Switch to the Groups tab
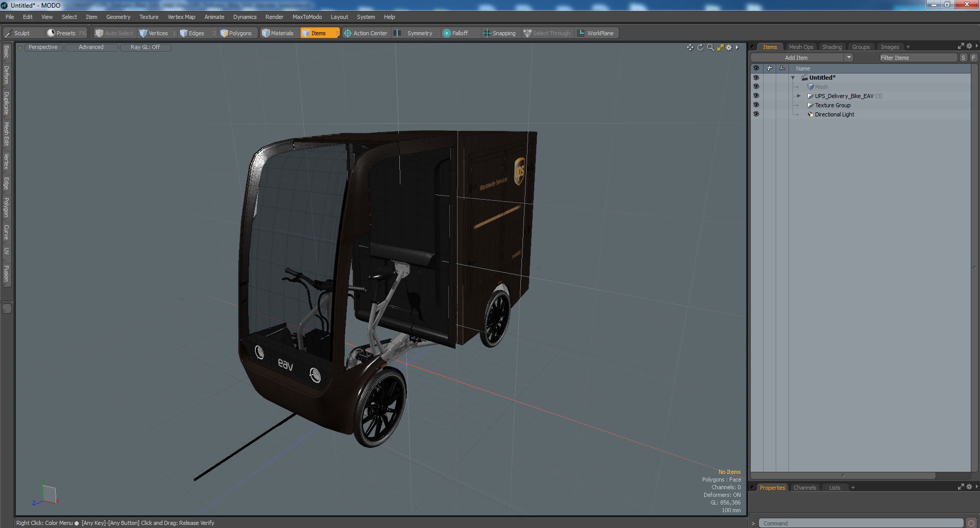Screen dimensions: 980x528 click(861, 47)
